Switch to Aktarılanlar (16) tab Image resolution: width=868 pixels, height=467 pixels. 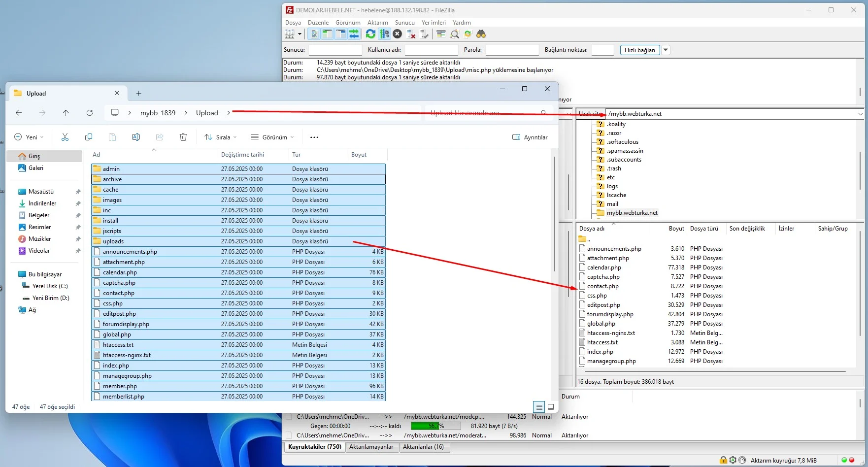point(423,447)
